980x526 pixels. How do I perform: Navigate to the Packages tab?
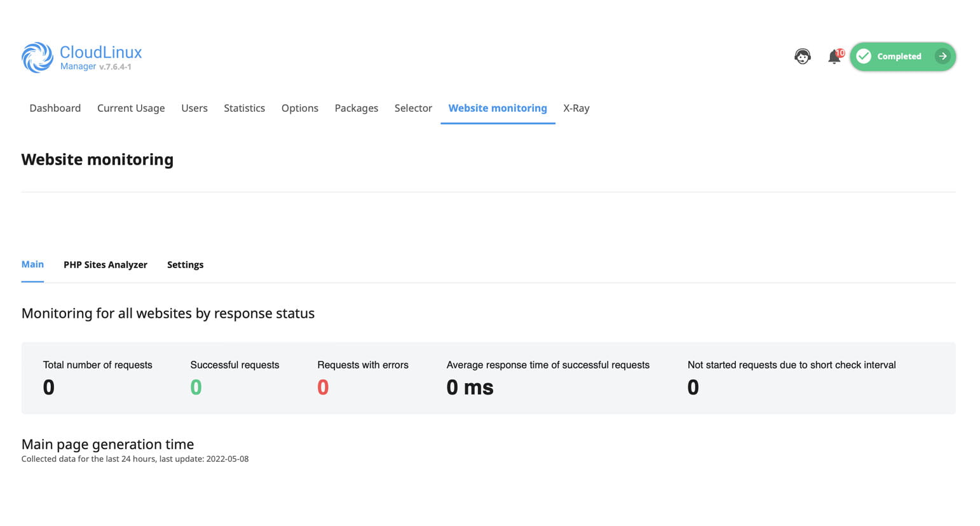tap(356, 108)
